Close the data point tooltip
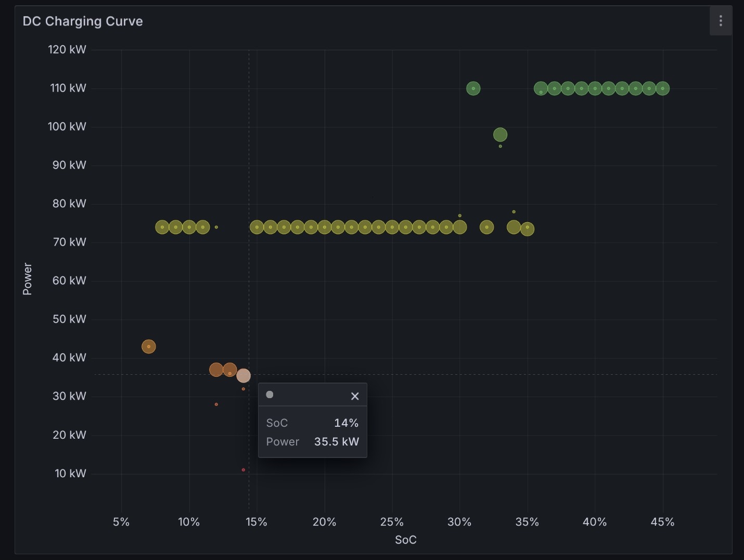Image resolution: width=744 pixels, height=560 pixels. pos(355,396)
